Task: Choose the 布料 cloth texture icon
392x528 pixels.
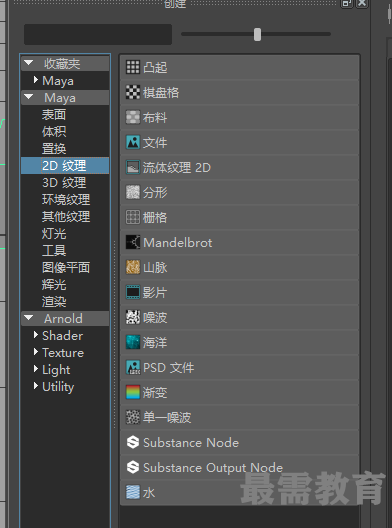Action: pos(133,117)
